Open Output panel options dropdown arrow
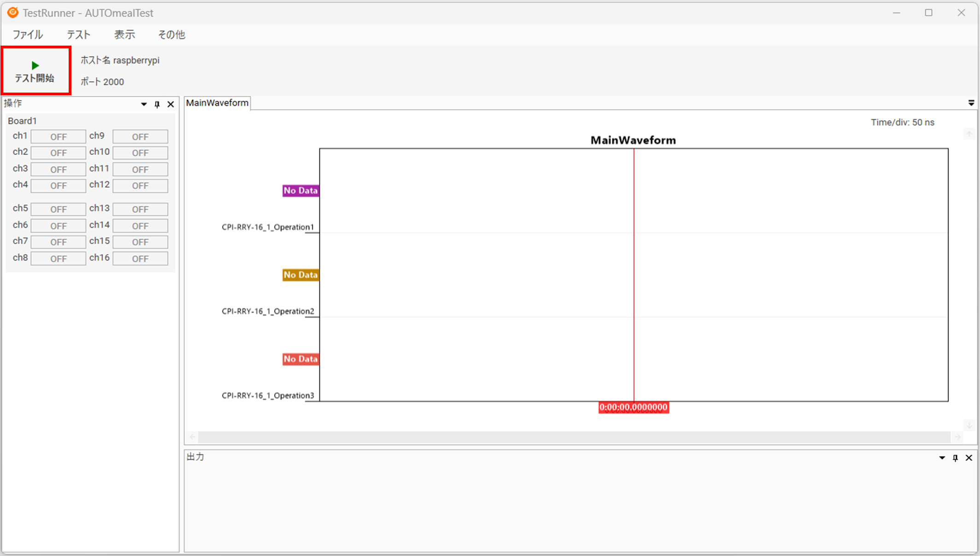 click(942, 458)
